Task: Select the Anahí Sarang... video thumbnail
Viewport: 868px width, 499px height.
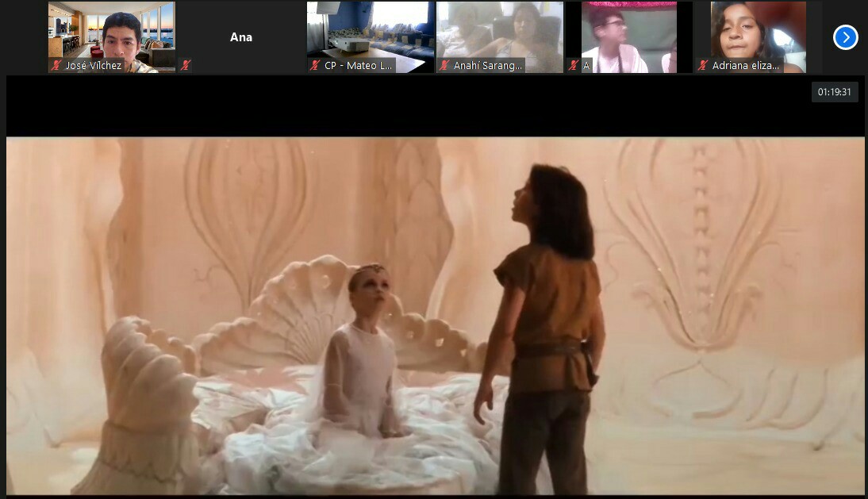Action: tap(500, 37)
